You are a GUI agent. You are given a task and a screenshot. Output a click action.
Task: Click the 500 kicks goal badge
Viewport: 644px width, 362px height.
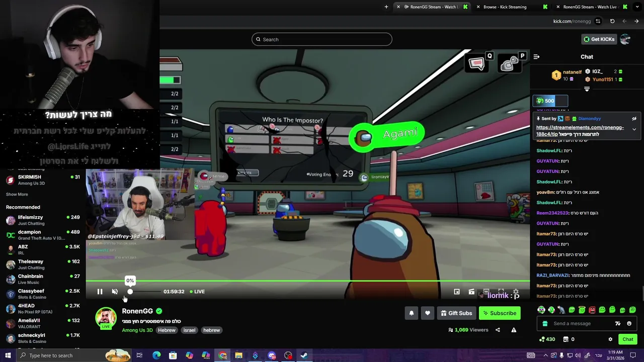point(550,101)
